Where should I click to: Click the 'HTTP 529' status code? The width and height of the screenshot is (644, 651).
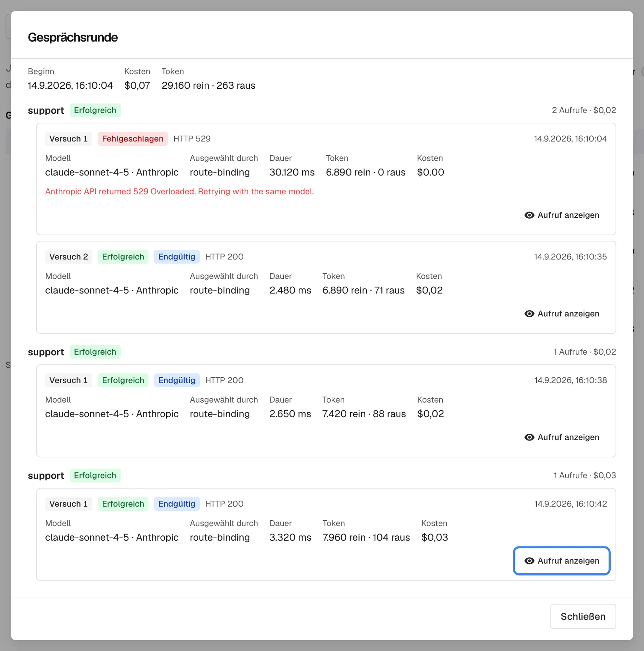tap(192, 139)
